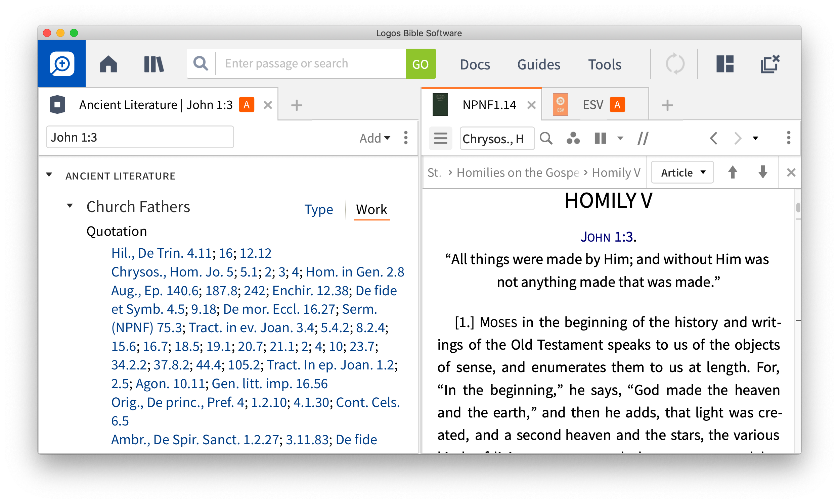Open the Logos search panel icon

click(61, 63)
